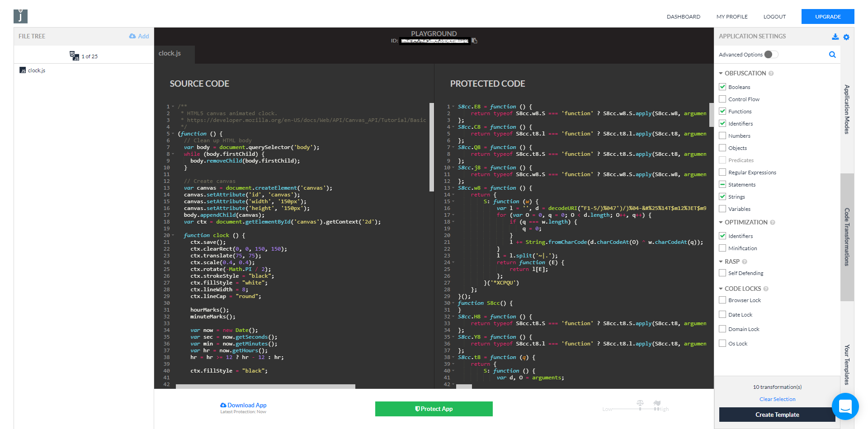Click the download settings icon

pyautogui.click(x=835, y=37)
